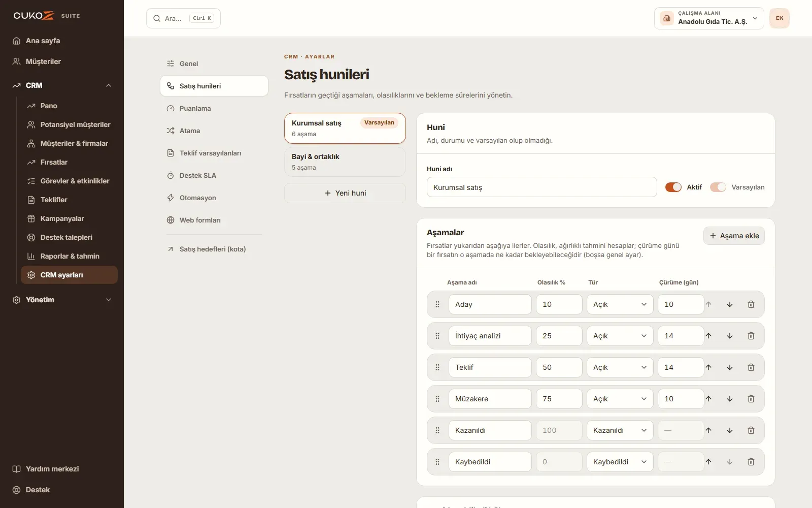Move Kazanıldı stage up
Viewport: 812px width, 508px height.
(x=708, y=430)
